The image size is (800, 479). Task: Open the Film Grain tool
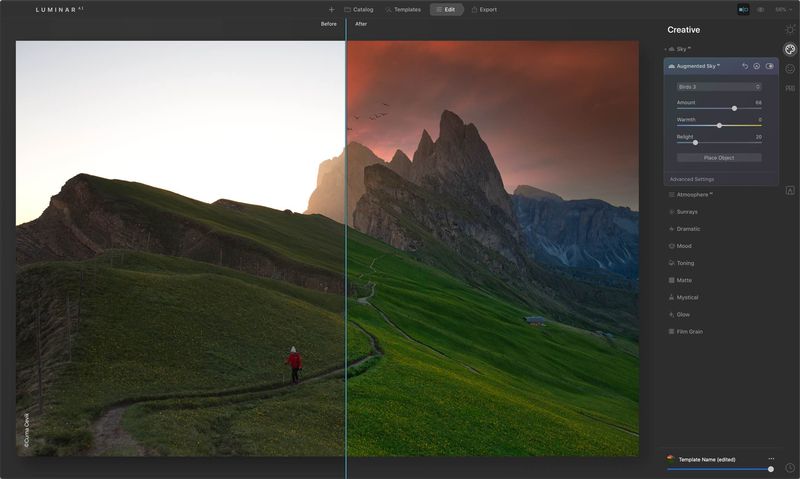coord(686,332)
